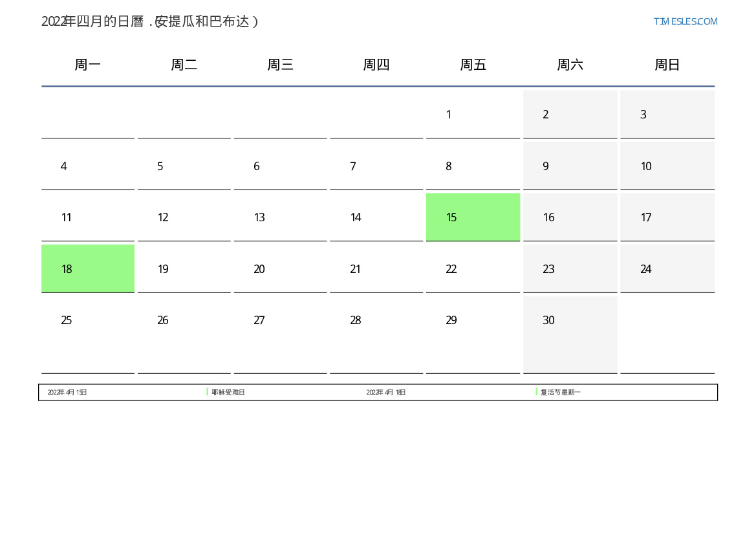756x535 pixels.
Task: Select the 周日 column header
Action: coord(667,65)
